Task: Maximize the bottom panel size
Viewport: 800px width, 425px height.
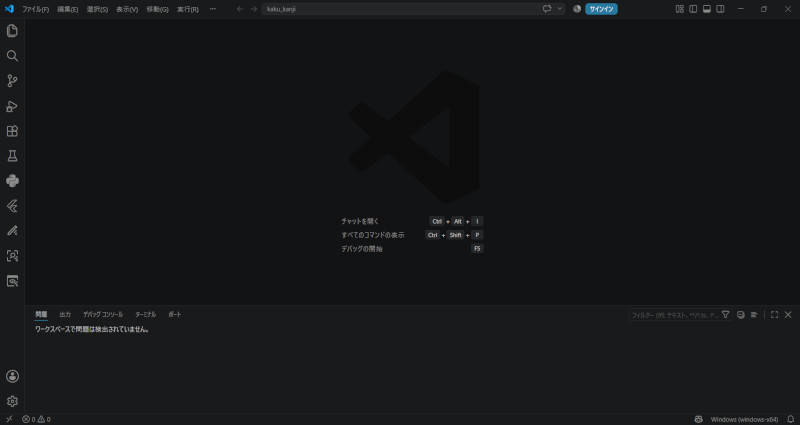Action: tap(774, 315)
